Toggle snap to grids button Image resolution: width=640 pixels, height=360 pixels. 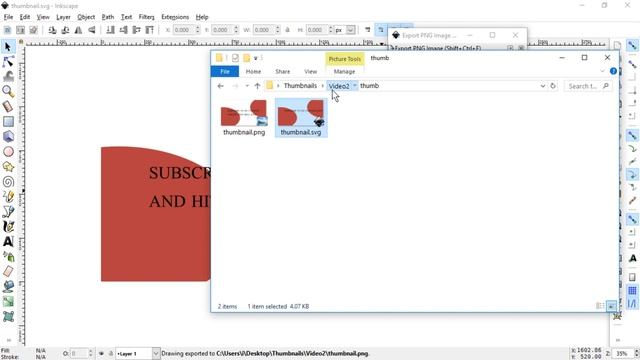pyautogui.click(x=632, y=291)
